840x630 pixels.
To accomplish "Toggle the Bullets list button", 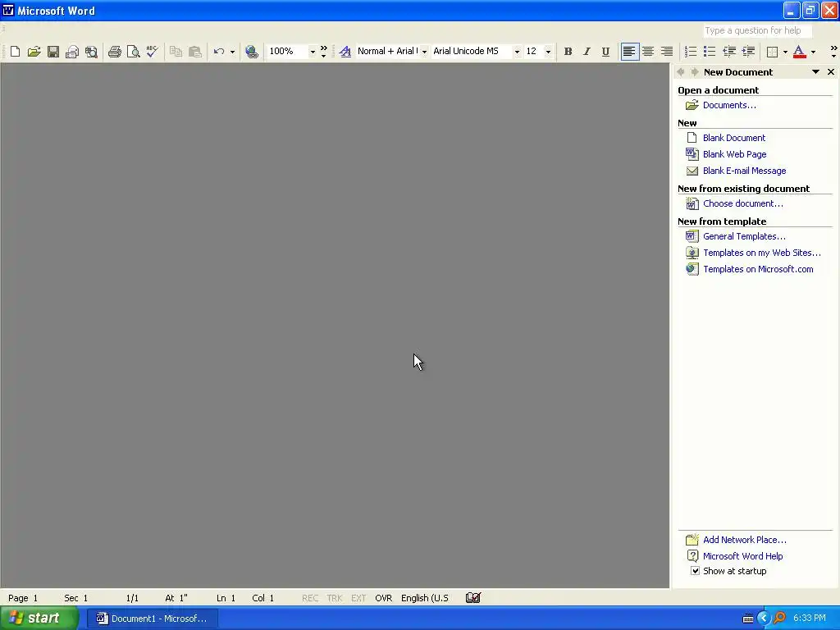I will click(x=710, y=52).
